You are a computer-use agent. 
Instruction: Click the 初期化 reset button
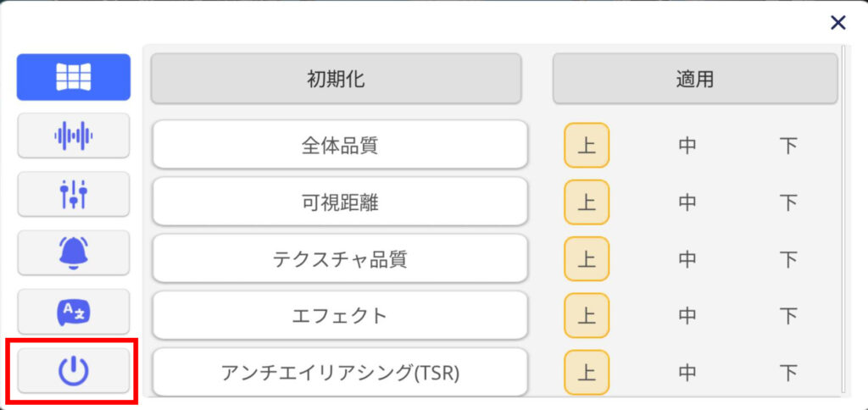(336, 79)
